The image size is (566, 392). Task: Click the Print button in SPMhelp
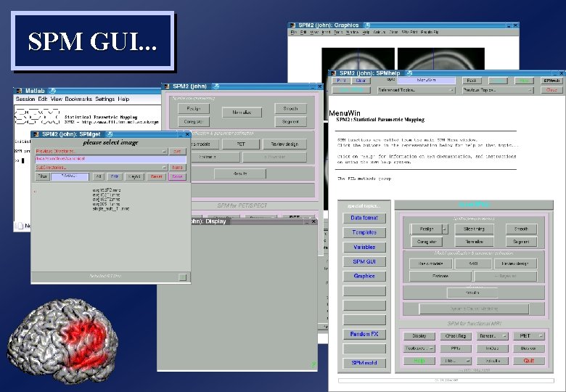[x=341, y=81]
